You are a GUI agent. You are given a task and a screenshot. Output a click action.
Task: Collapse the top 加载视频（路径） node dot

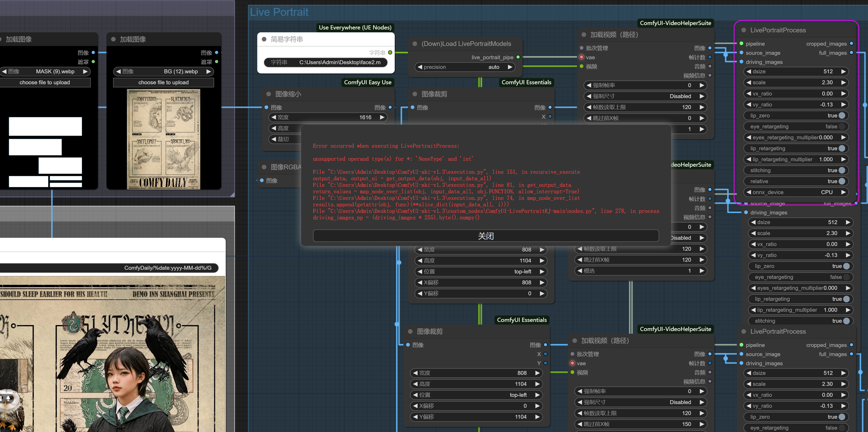coord(584,35)
